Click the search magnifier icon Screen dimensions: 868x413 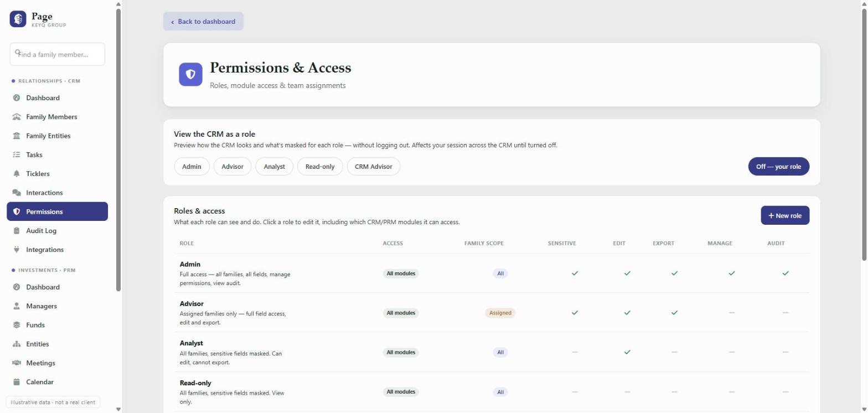(18, 52)
